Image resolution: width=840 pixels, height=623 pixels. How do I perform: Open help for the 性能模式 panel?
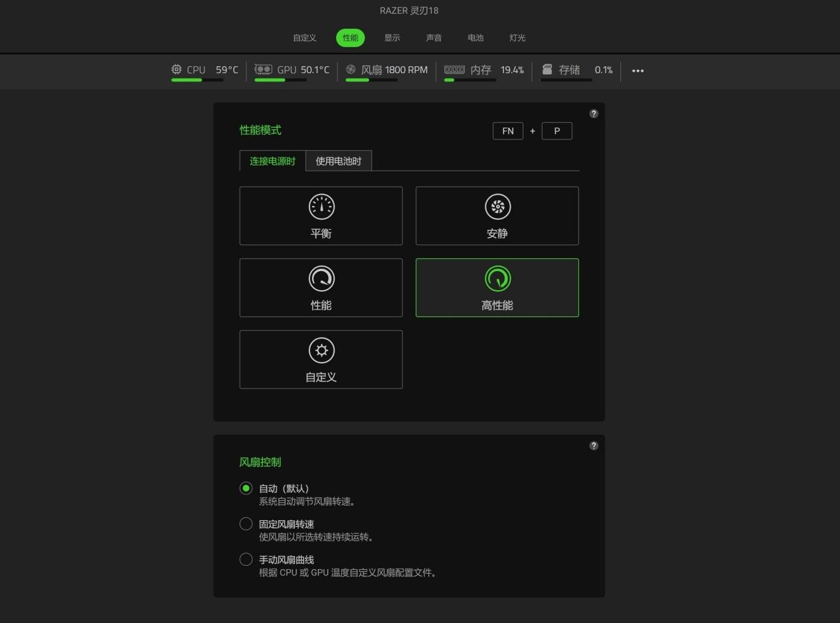point(594,114)
